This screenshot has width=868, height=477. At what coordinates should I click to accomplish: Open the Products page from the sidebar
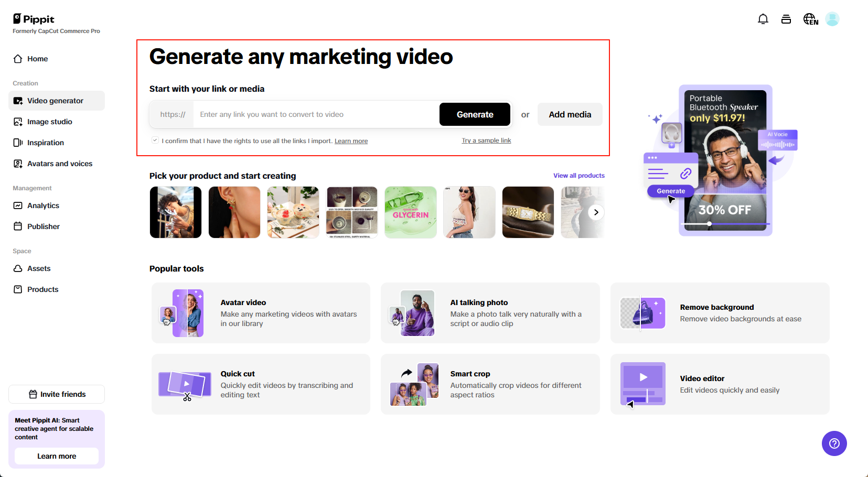click(42, 289)
